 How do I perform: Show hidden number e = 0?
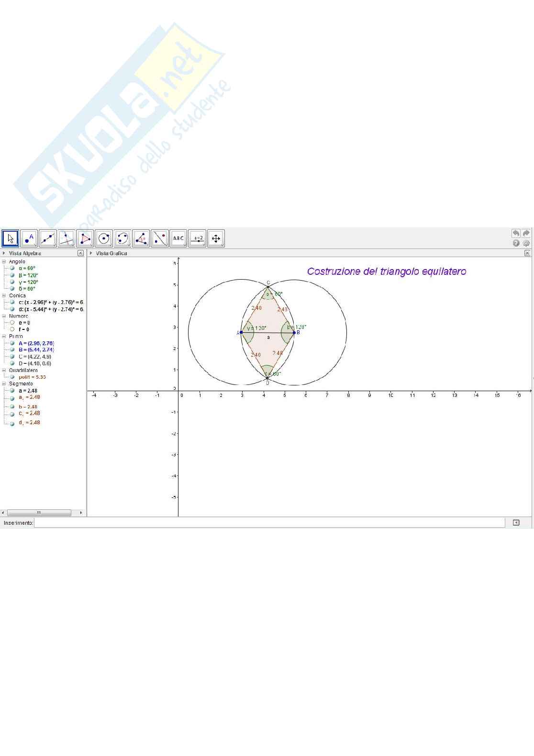(12, 323)
